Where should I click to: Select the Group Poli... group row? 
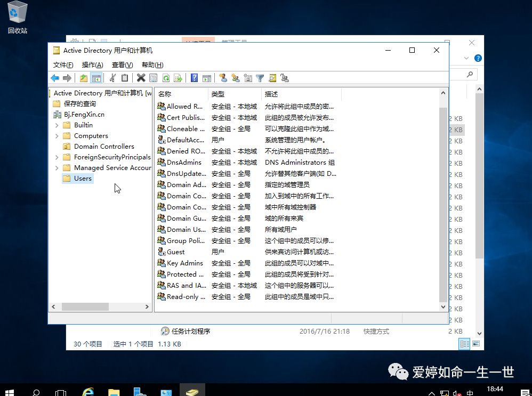coord(247,240)
